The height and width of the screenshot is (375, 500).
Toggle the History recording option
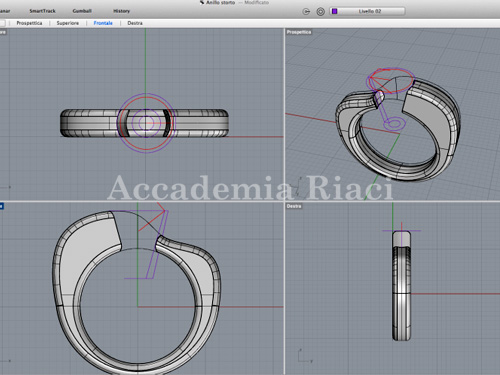pyautogui.click(x=121, y=11)
